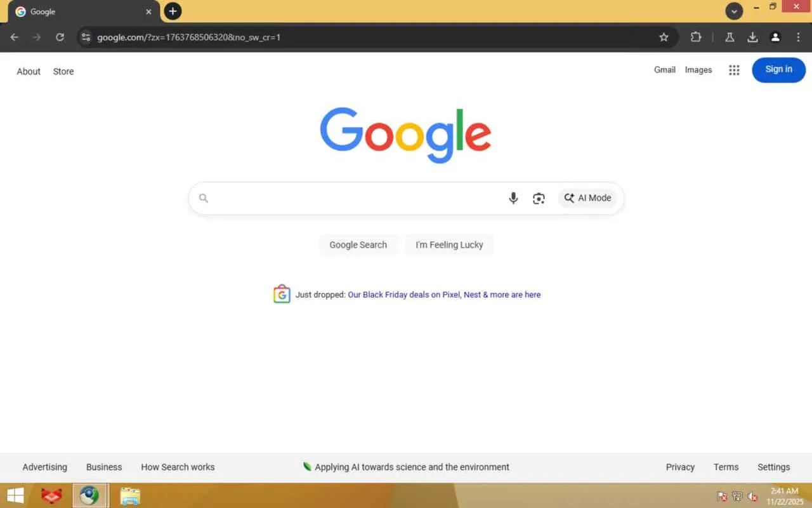Sign in to Google account

(778, 70)
